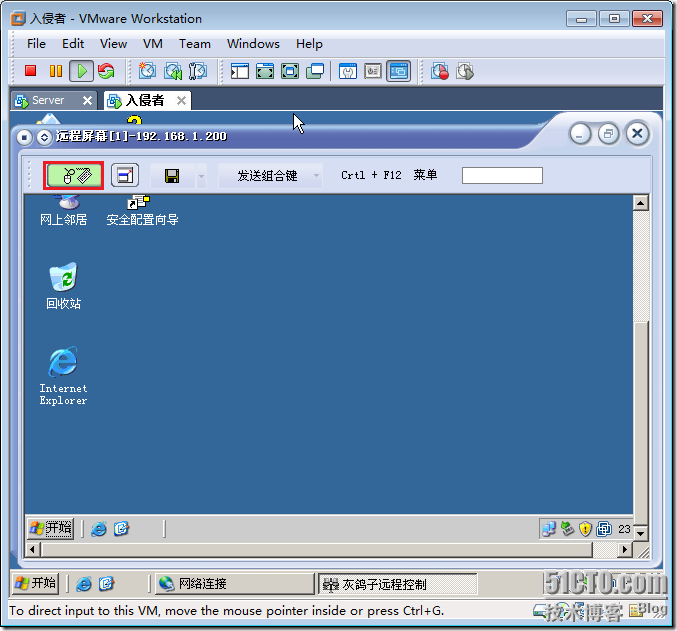Toggle the mouse and keyboard control button
Screen dimensions: 677x631
[x=74, y=175]
